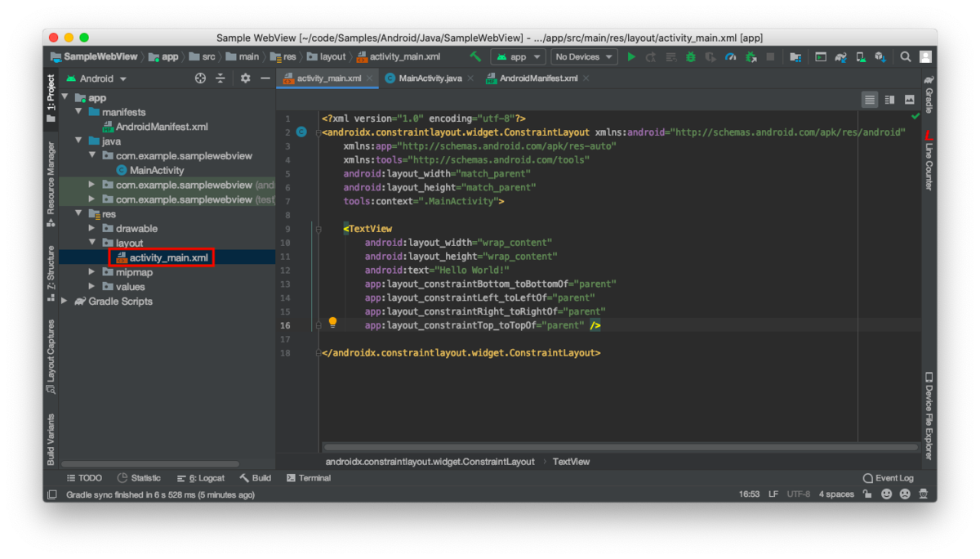Click the yellow lightbulb quick-fix icon
The width and height of the screenshot is (980, 559).
pos(332,324)
